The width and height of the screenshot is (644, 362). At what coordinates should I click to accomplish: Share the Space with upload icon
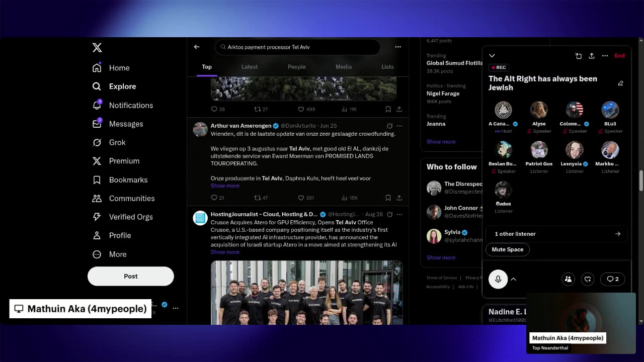[592, 56]
